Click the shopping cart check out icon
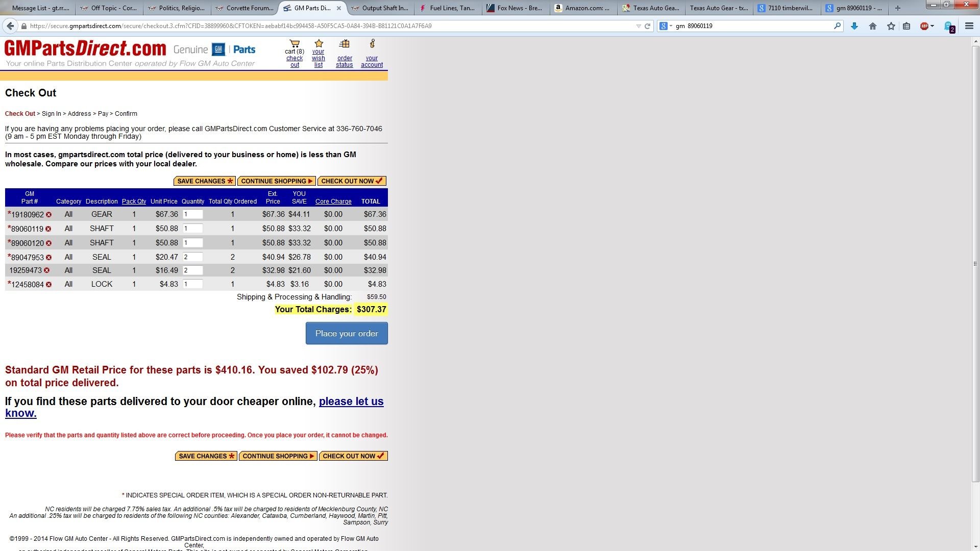This screenshot has width=980, height=551. pos(295,44)
